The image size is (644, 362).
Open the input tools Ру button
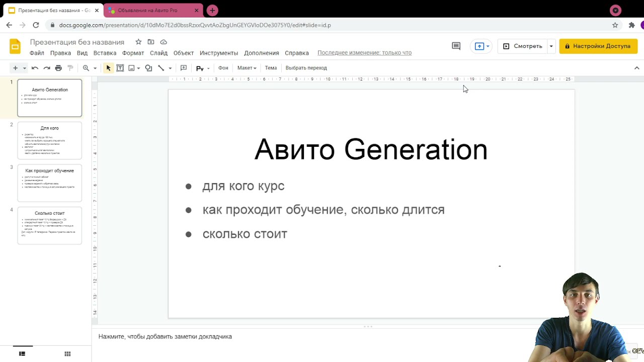tap(200, 68)
